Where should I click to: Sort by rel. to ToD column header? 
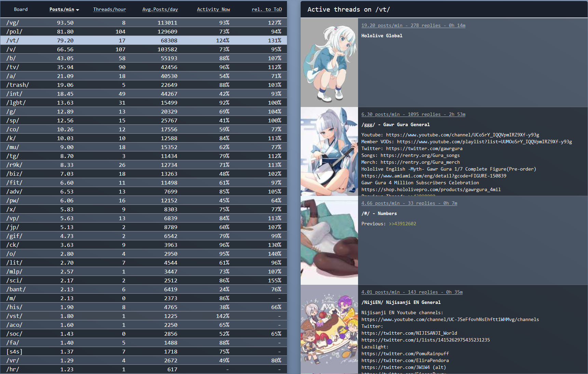coord(267,9)
